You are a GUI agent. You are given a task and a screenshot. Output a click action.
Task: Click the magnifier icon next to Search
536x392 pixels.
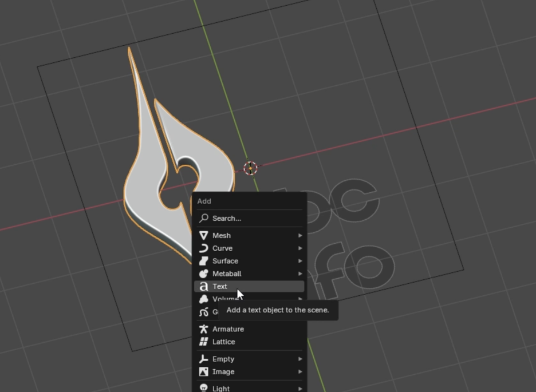coord(204,218)
